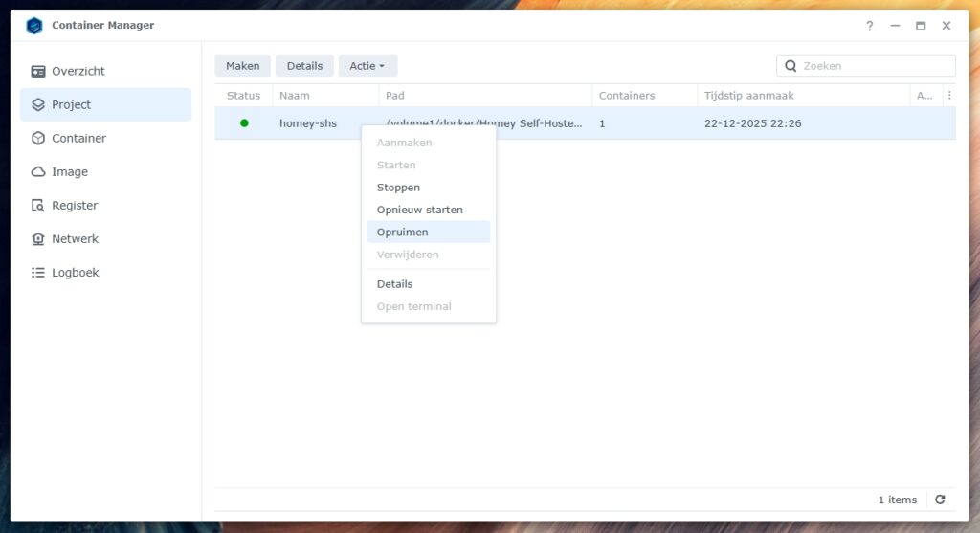
Task: Select Details in the context menu
Action: click(x=394, y=284)
